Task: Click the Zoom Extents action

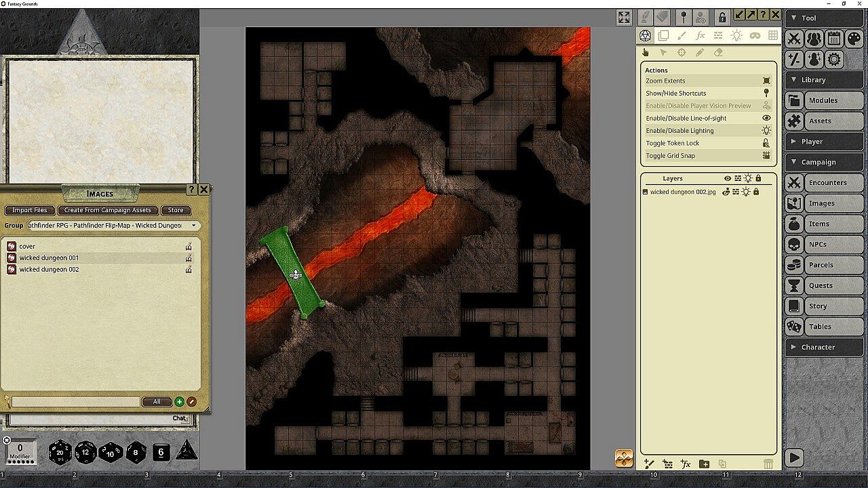Action: 708,81
